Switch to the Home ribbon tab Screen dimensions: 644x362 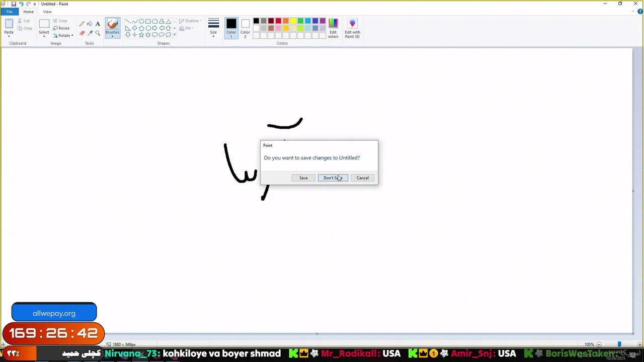pos(28,12)
